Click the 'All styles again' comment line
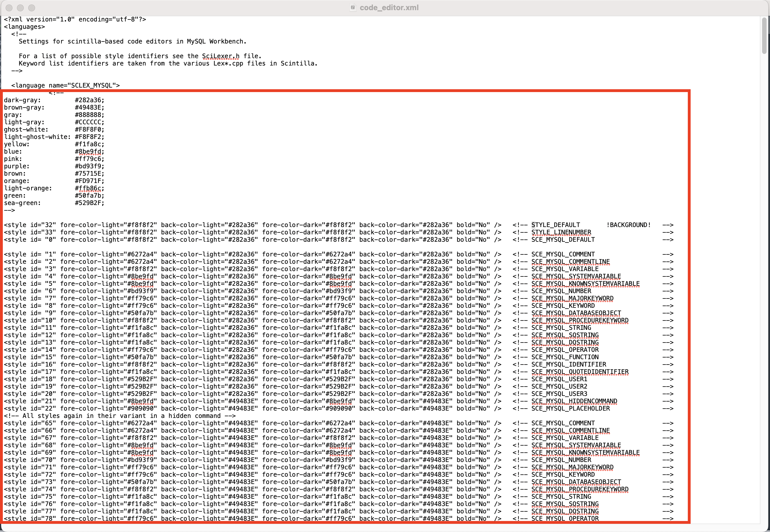Screen dimensions: 770x532 pyautogui.click(x=120, y=416)
